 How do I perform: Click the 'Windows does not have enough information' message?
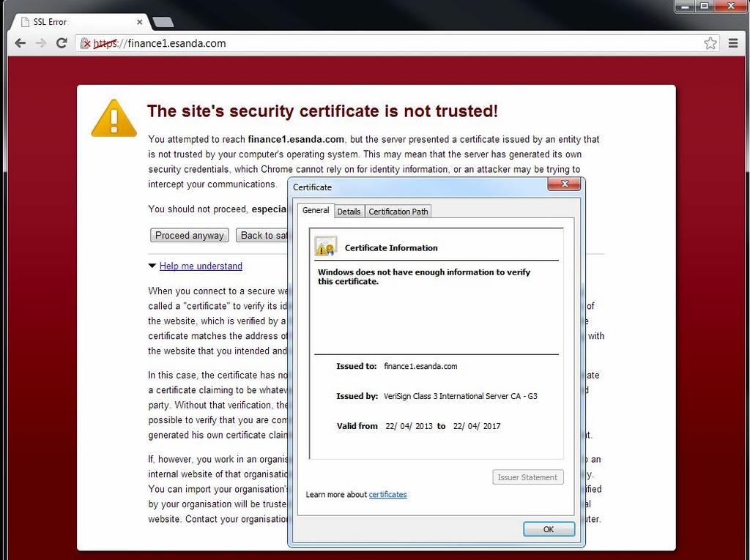click(424, 277)
